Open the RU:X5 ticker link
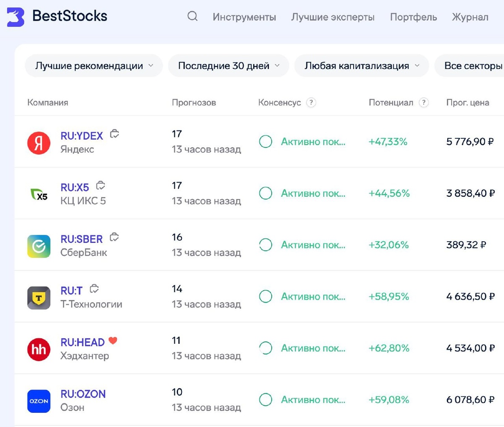The height and width of the screenshot is (427, 504). (75, 187)
